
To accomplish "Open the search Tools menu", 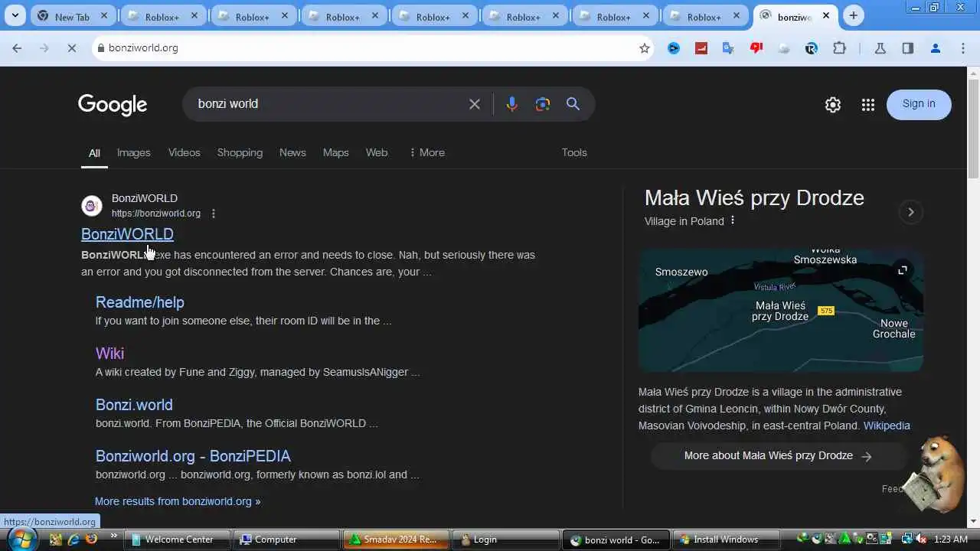I will [574, 152].
